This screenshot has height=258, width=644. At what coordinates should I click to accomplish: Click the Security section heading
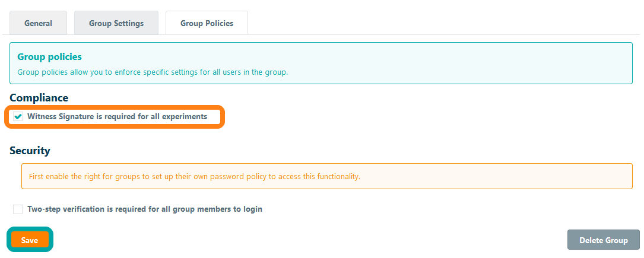(x=30, y=151)
